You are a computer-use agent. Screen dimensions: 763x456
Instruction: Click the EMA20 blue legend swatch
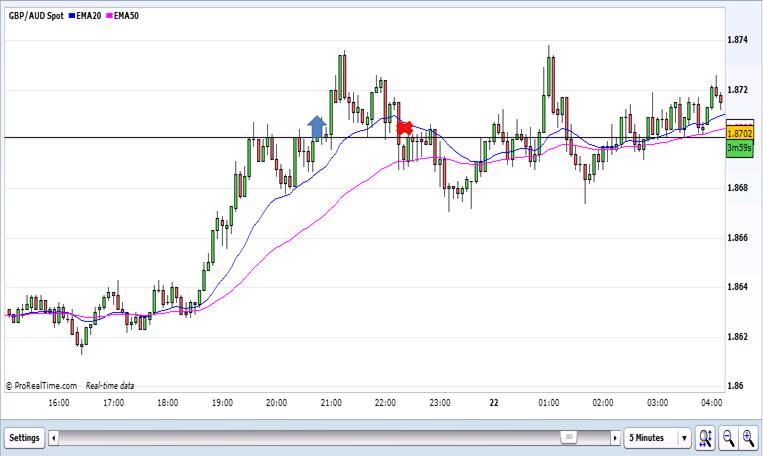click(72, 17)
